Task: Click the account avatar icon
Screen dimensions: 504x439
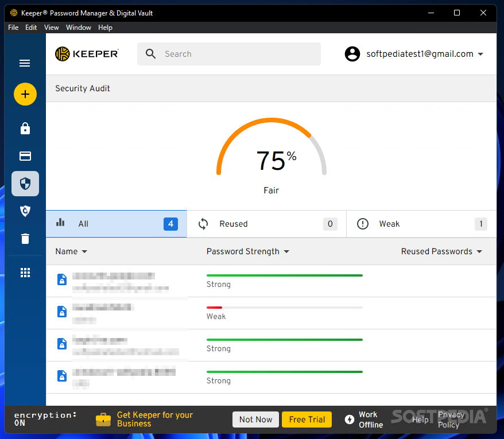Action: [352, 54]
